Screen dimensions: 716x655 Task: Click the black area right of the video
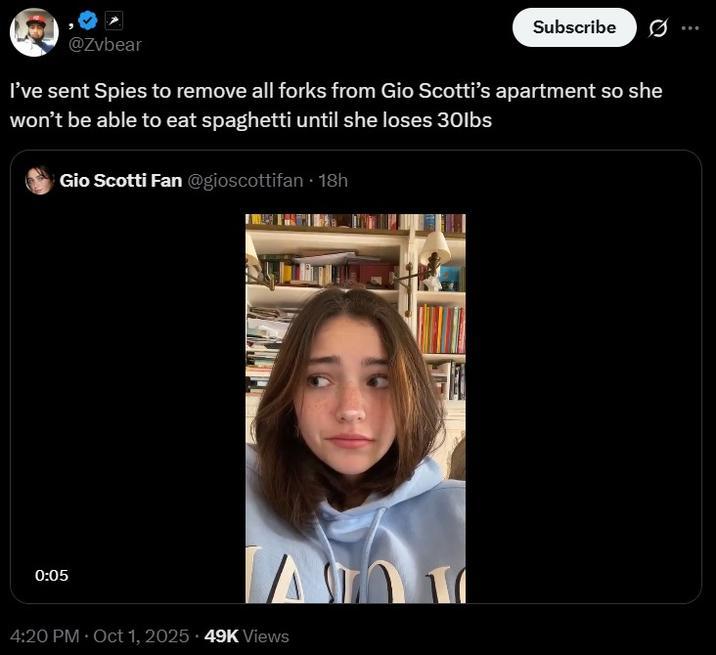click(x=580, y=400)
